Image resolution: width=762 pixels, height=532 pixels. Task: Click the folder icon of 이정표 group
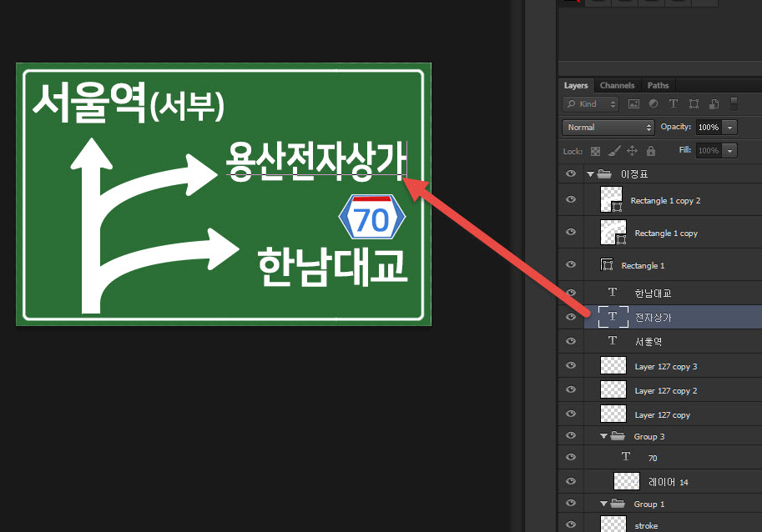[x=604, y=173]
